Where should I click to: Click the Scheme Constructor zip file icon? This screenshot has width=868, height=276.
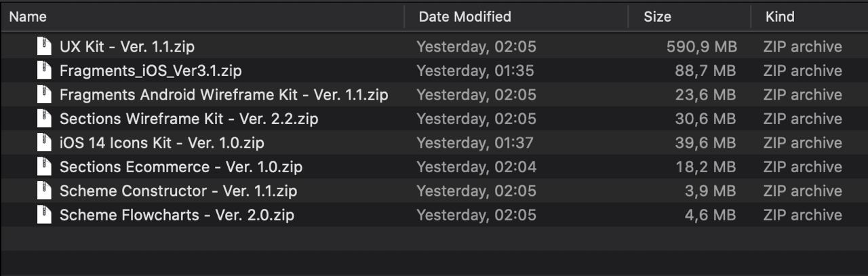pos(45,191)
